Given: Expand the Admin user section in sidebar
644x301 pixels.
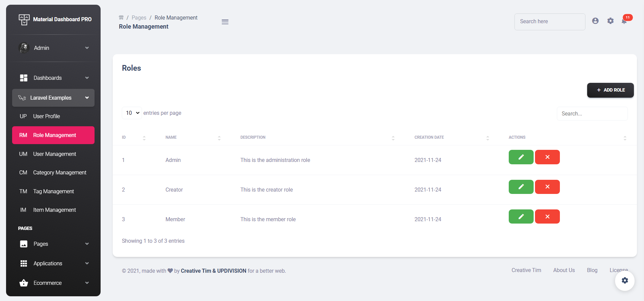Looking at the screenshot, I should pyautogui.click(x=53, y=48).
